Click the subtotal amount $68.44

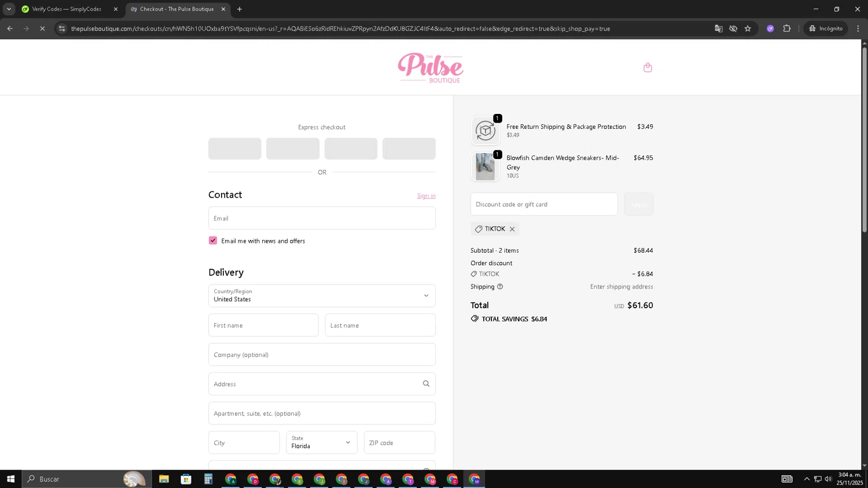(643, 250)
